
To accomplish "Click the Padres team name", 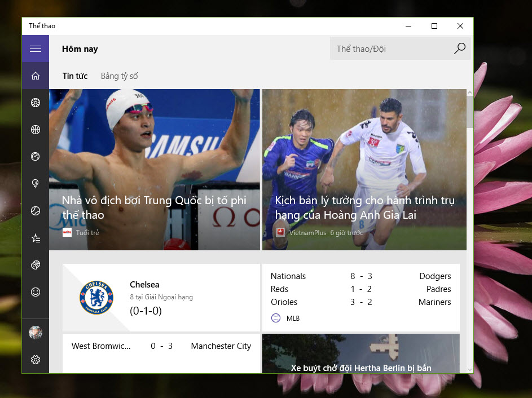I will [x=439, y=289].
